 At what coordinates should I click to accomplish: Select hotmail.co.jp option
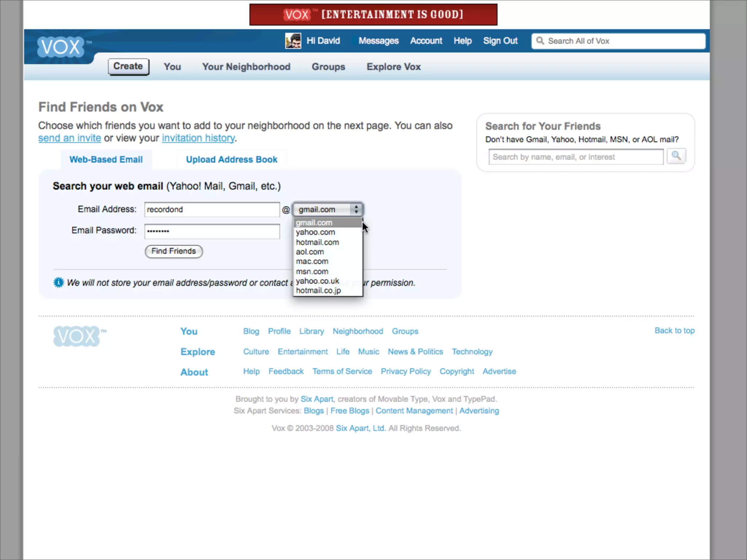pos(318,291)
